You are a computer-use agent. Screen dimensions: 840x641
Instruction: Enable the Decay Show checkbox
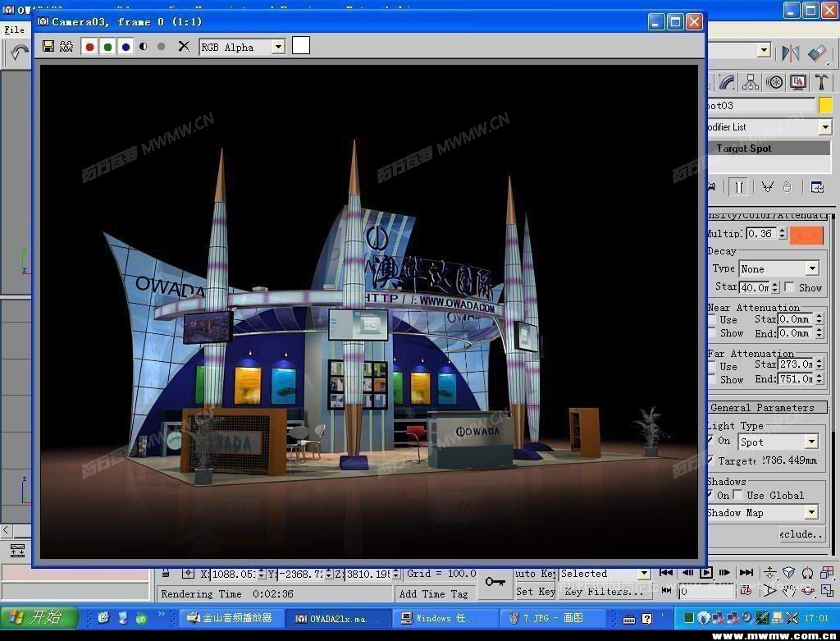[x=789, y=287]
